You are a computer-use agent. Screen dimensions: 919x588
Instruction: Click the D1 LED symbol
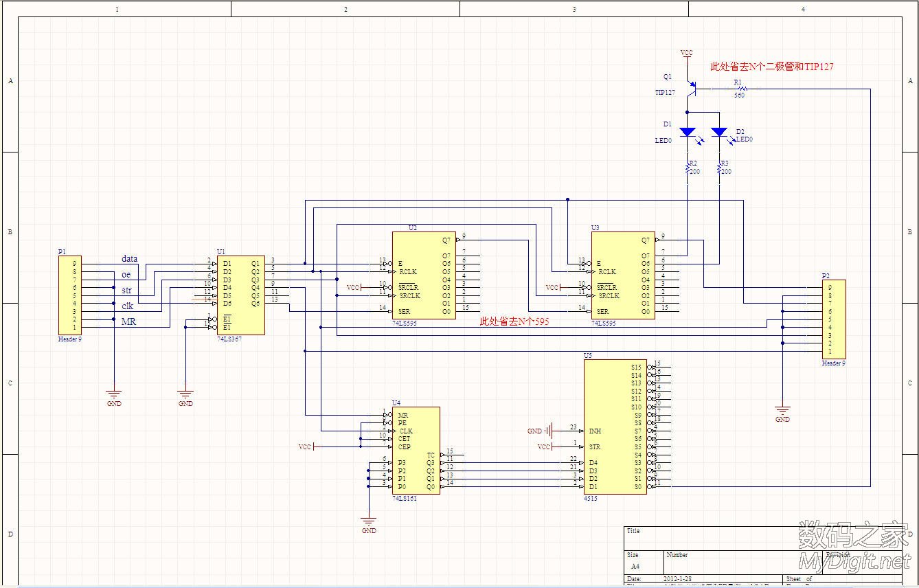tap(687, 132)
